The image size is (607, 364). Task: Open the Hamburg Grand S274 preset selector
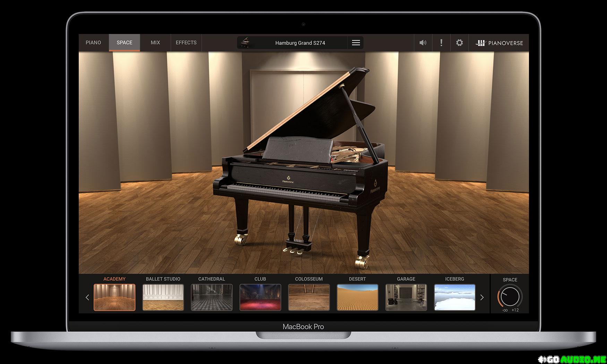click(x=300, y=43)
